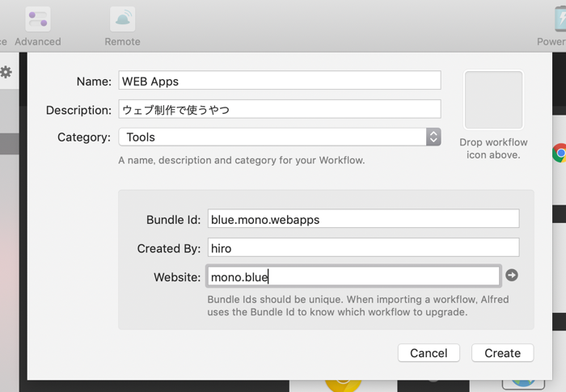Viewport: 566px width, 392px height.
Task: Open the Powerpack tab icon
Action: pos(560,19)
